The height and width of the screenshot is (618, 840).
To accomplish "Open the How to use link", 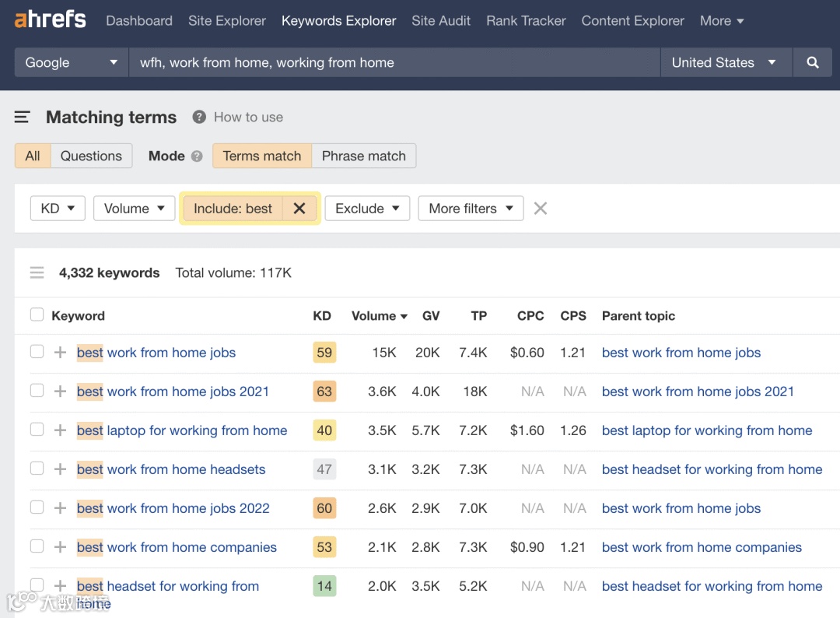I will pos(249,117).
